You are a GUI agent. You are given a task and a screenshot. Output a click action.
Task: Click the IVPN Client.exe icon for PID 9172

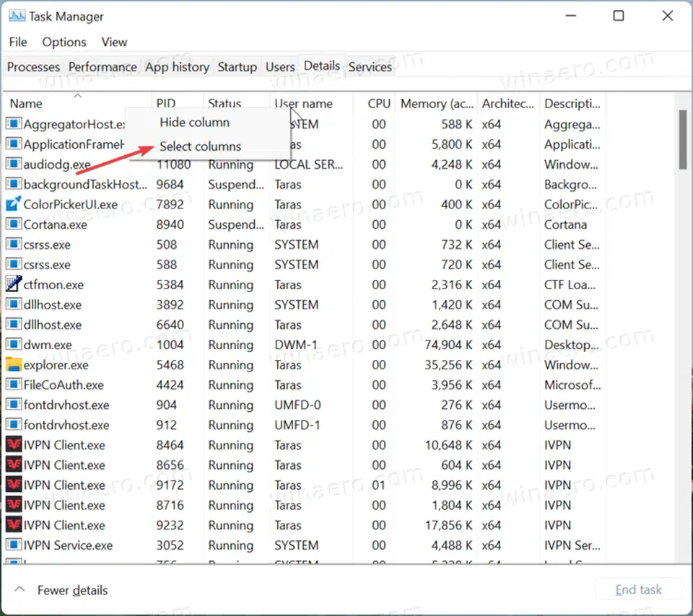(14, 485)
